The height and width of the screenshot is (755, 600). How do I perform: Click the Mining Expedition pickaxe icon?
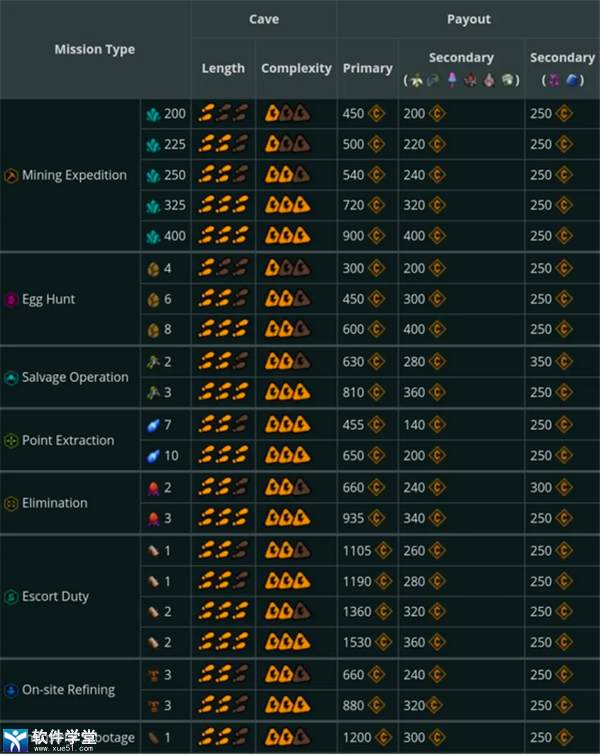click(x=12, y=175)
